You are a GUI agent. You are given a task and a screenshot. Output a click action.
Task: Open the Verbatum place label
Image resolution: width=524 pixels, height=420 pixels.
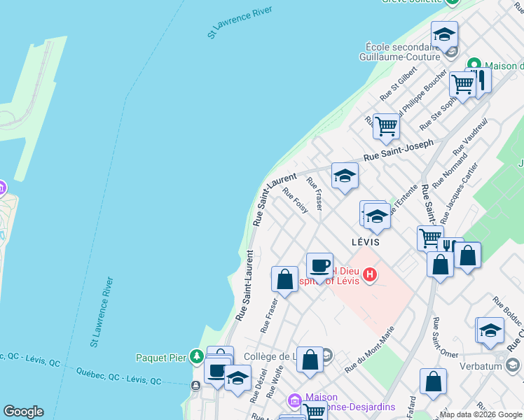click(481, 366)
